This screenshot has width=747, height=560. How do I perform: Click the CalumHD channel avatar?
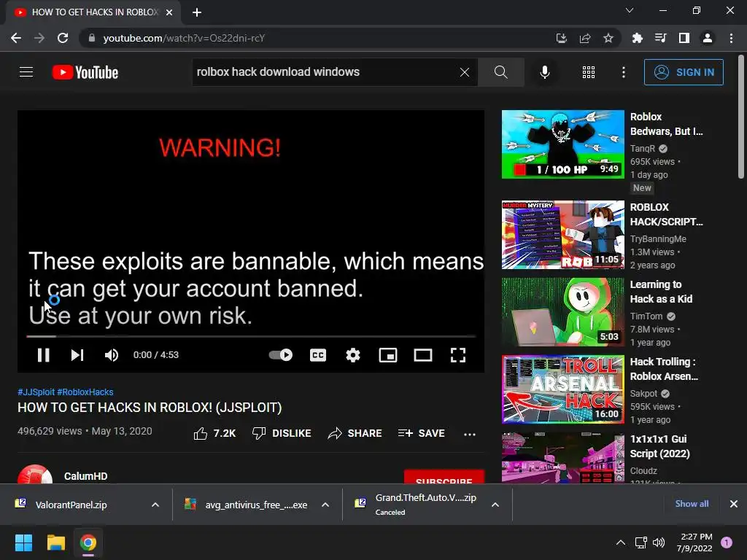pos(35,474)
